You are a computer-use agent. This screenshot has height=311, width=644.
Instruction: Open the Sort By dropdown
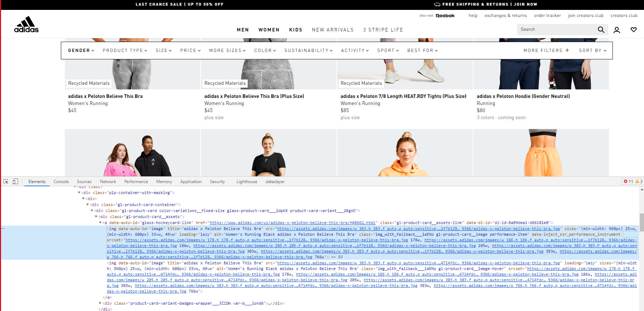tap(593, 51)
